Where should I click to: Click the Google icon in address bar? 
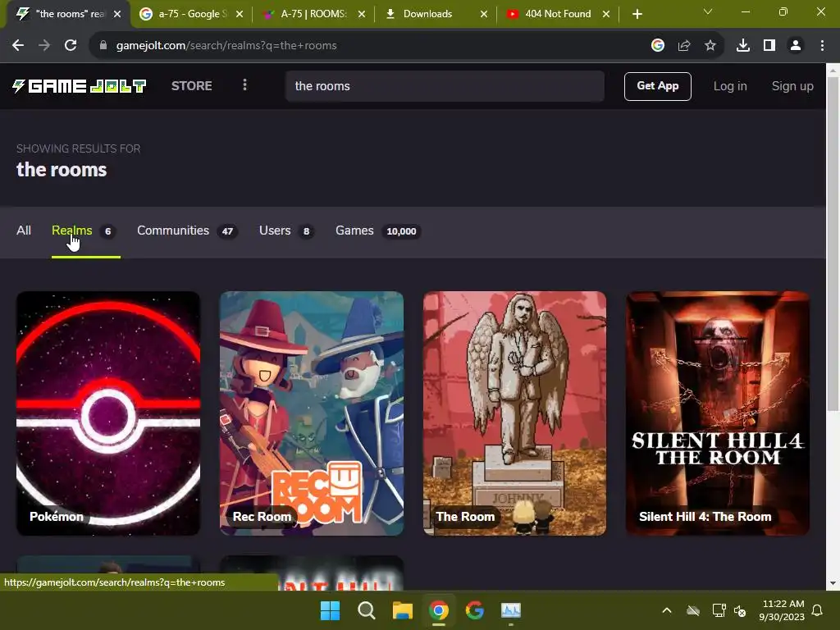click(x=658, y=46)
